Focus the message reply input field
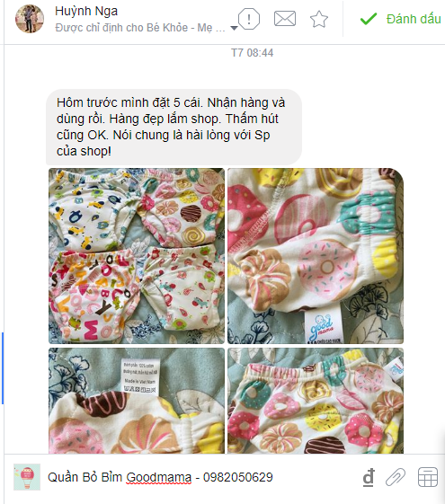Viewport: 445px width, 504px height. click(x=202, y=477)
